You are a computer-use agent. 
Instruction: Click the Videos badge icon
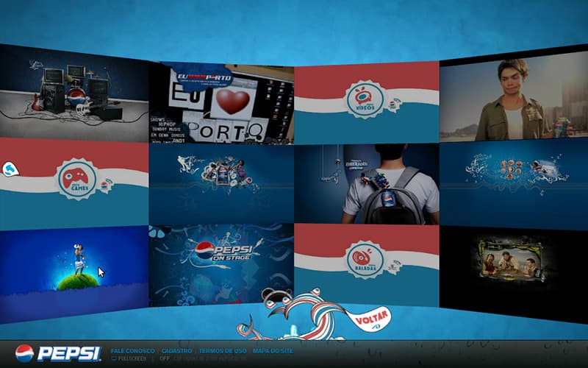click(365, 99)
